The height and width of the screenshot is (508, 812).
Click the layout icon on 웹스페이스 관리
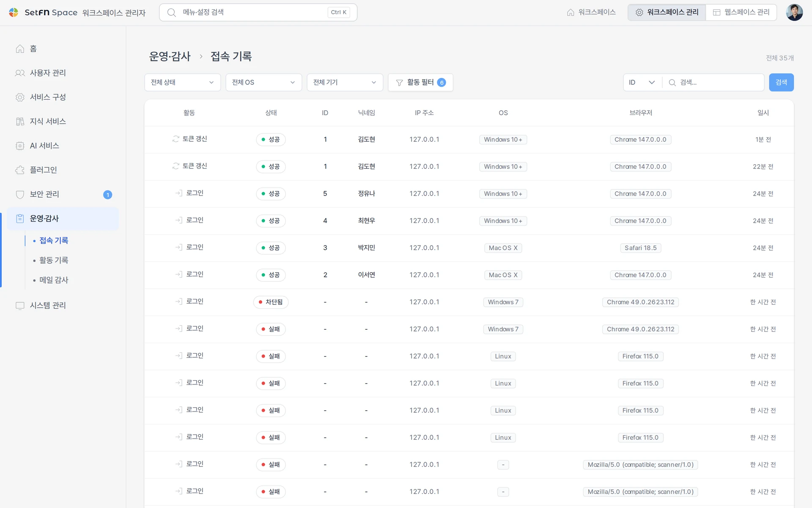(x=716, y=12)
